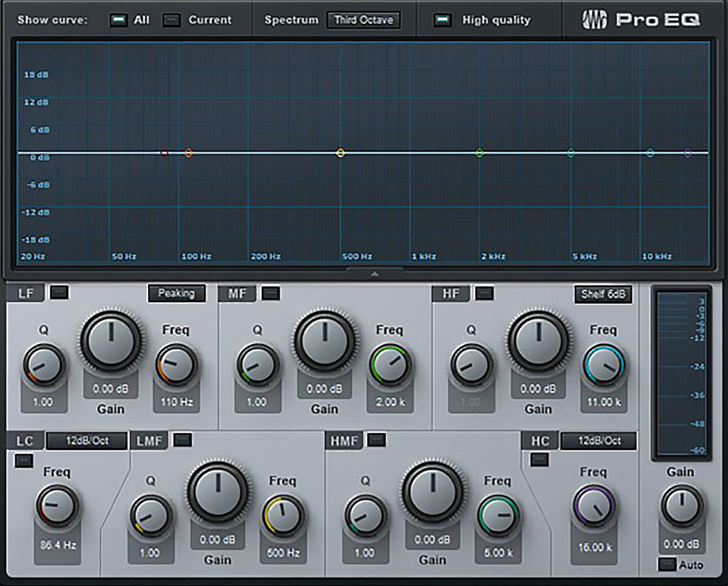
Task: Click the LF Q knob
Action: point(44,365)
